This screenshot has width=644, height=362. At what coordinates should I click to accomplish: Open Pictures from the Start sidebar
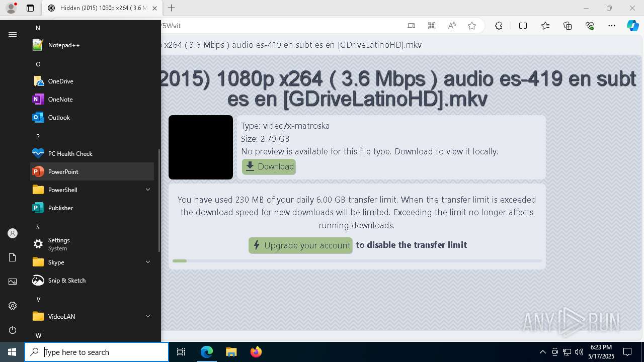(x=13, y=282)
